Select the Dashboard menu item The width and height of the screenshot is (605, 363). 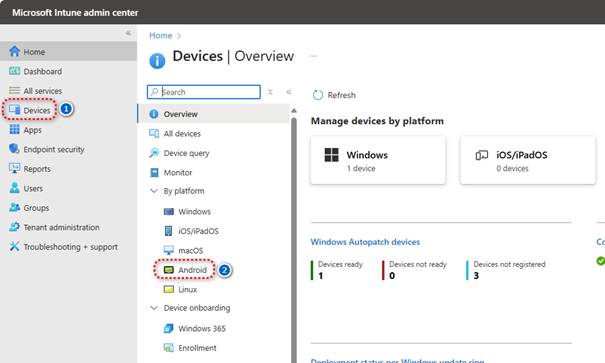(68, 71)
